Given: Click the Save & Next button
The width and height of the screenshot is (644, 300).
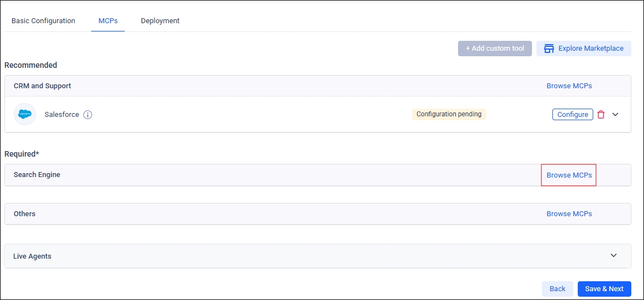Looking at the screenshot, I should (604, 289).
